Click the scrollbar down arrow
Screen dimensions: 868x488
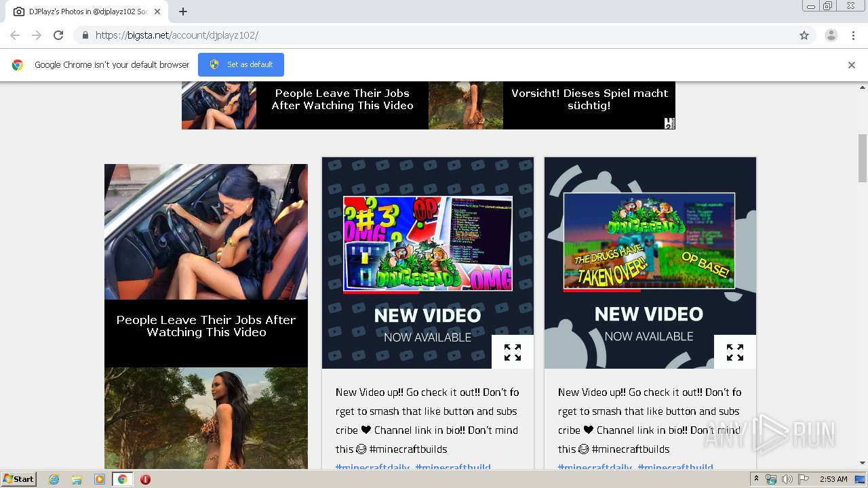click(863, 464)
